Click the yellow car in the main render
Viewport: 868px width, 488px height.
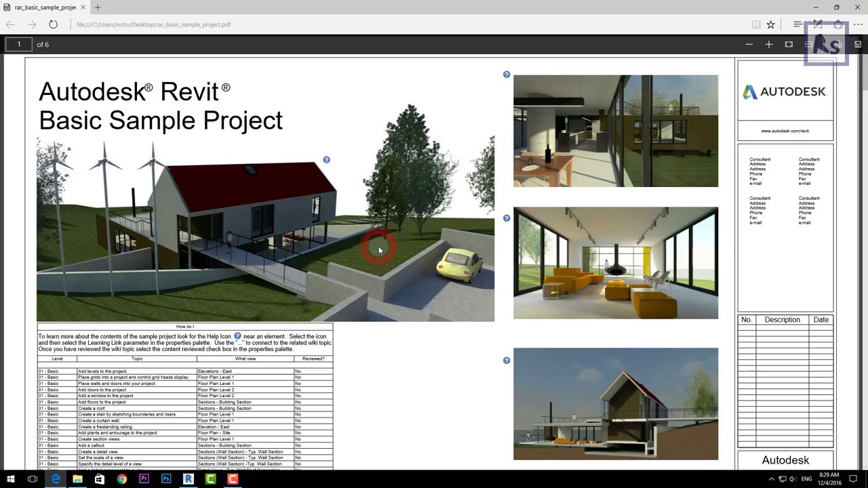[459, 264]
